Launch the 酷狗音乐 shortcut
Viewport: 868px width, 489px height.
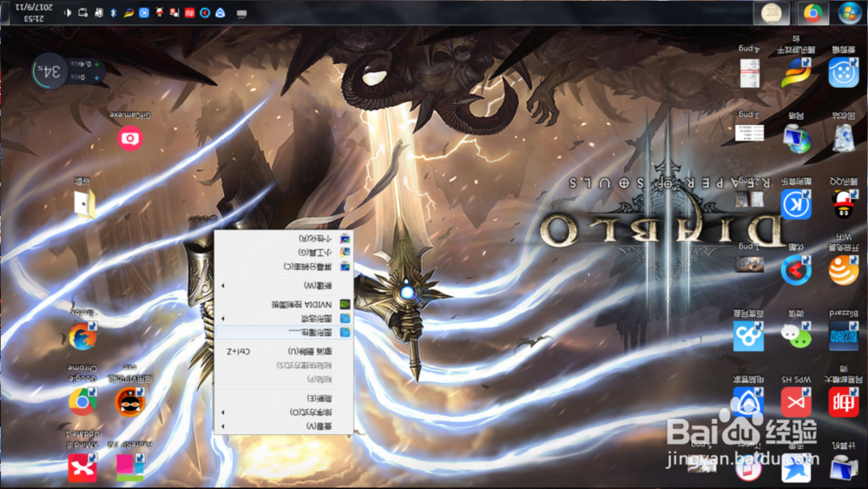coord(796,204)
